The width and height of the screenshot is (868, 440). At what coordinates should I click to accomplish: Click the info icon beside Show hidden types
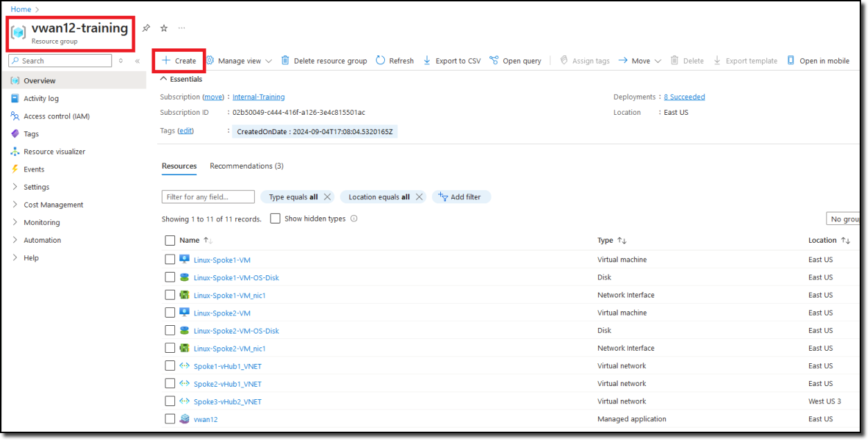coord(354,219)
